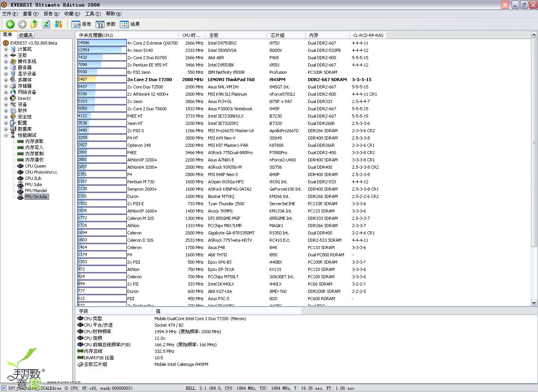
Task: Expand the 网络设备 tree node
Action: pyautogui.click(x=6, y=92)
